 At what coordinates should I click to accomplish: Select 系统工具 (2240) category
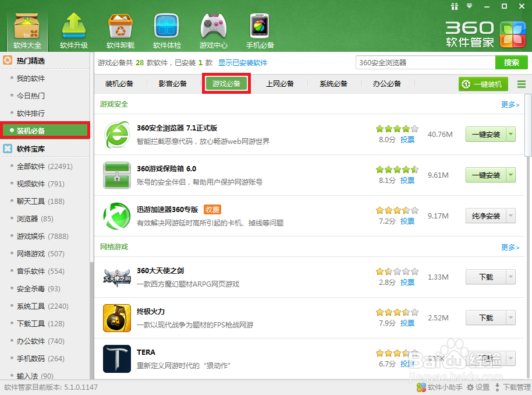pos(42,306)
